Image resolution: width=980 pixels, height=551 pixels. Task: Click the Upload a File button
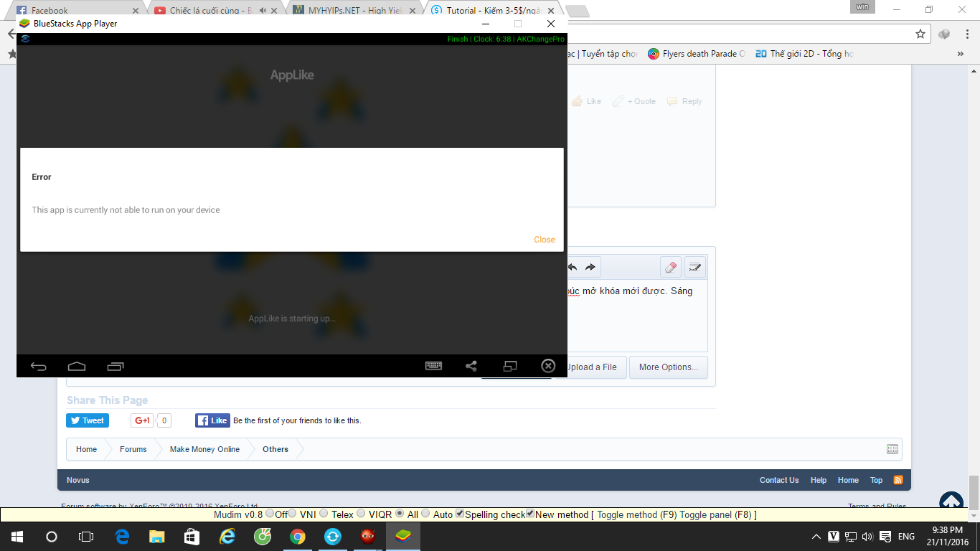coord(592,367)
